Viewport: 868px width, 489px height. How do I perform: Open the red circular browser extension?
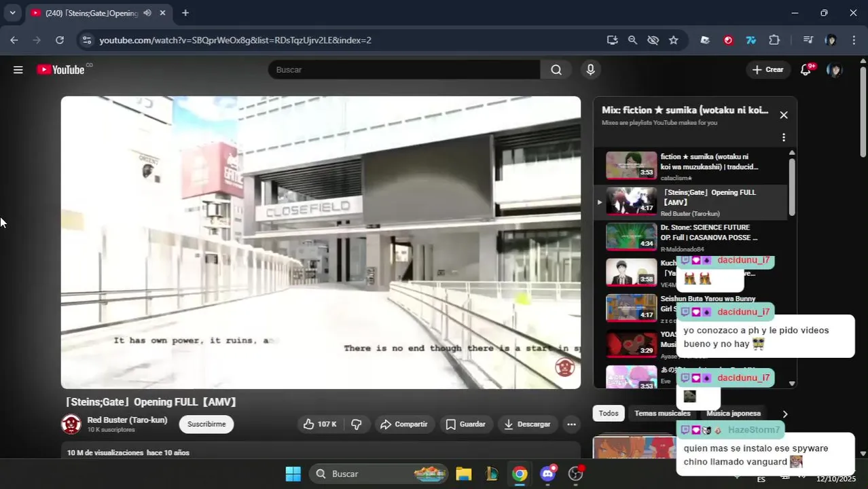click(x=728, y=40)
